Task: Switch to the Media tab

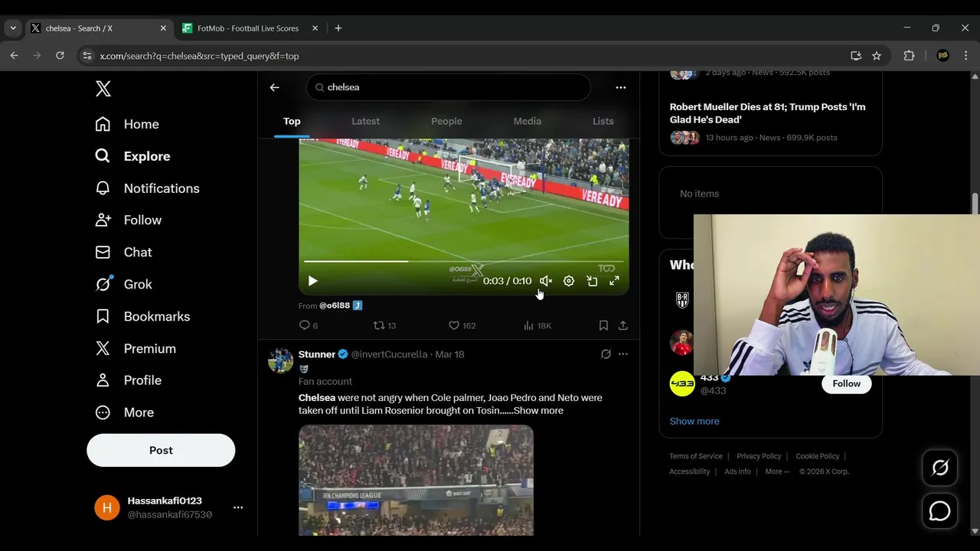Action: [527, 121]
